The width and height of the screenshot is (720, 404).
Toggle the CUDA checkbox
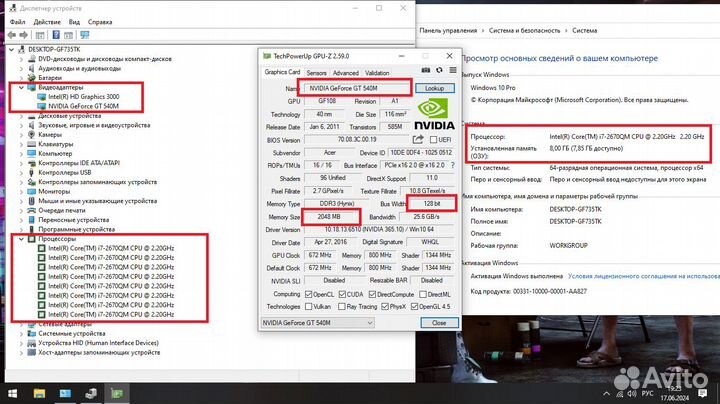342,294
